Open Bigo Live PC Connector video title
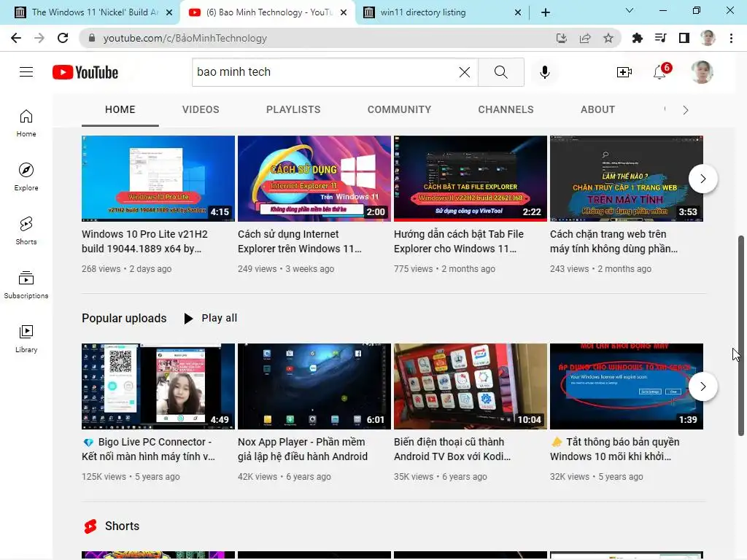747x560 pixels. 148,449
